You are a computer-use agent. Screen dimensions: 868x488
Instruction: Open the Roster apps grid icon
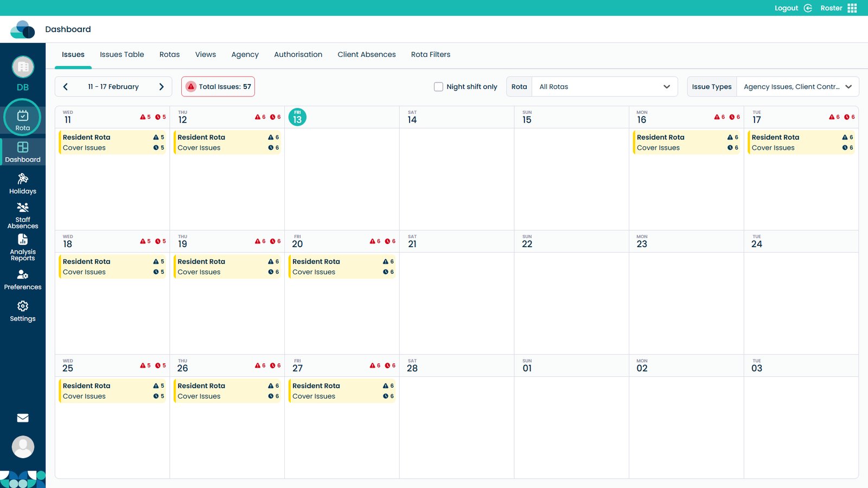click(852, 8)
